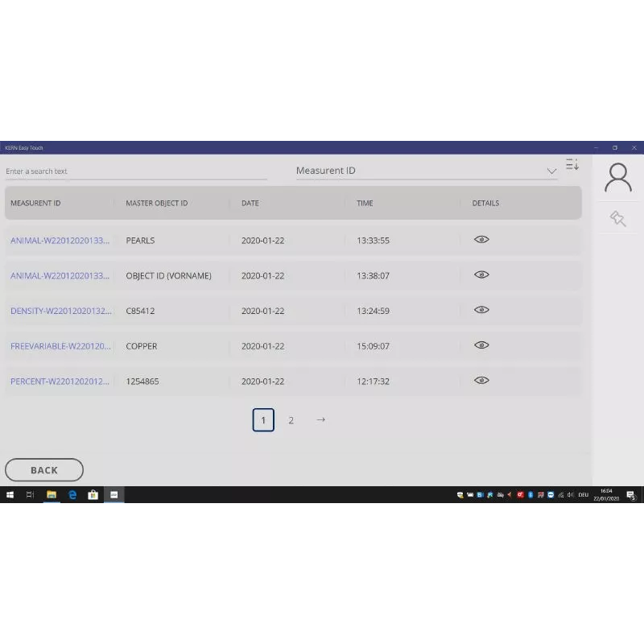
Task: Click the pin icon in right sidebar
Action: point(617,218)
